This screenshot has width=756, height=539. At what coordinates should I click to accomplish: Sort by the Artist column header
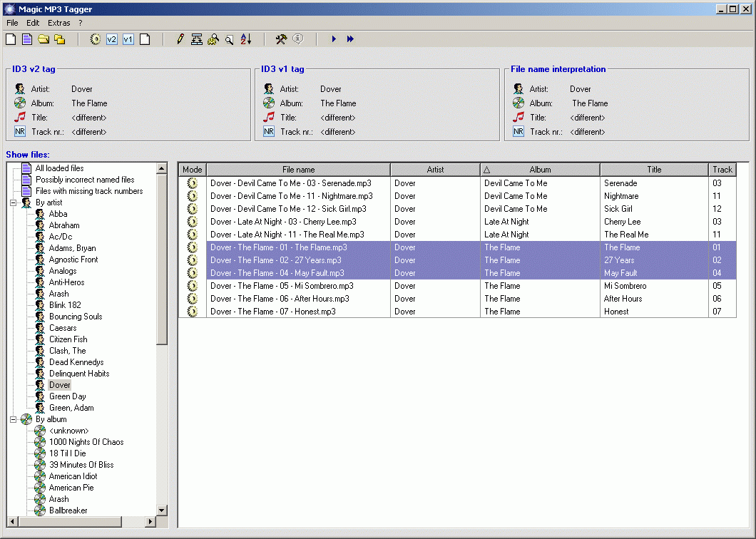coord(435,170)
